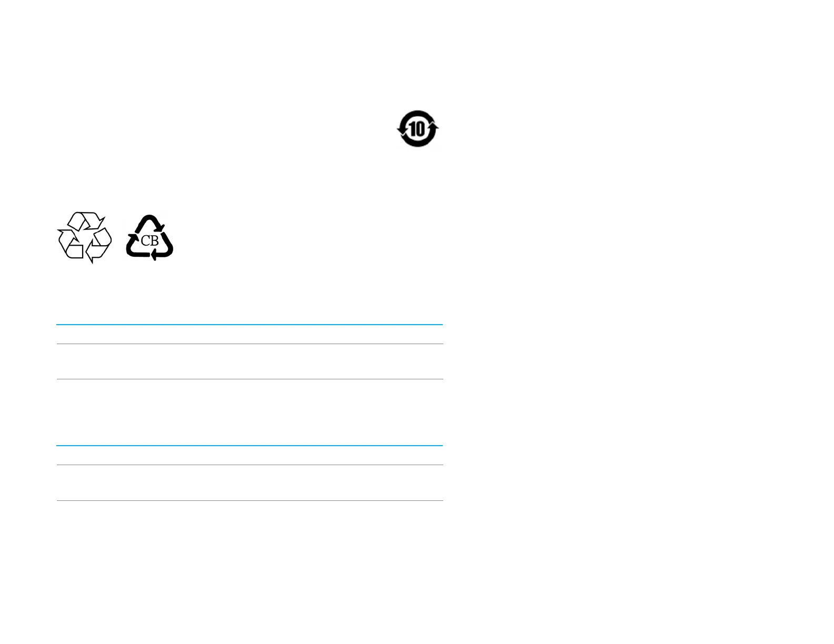
Task: Click the lower-right arrow of outlined recycling symbol
Action: pos(99,246)
